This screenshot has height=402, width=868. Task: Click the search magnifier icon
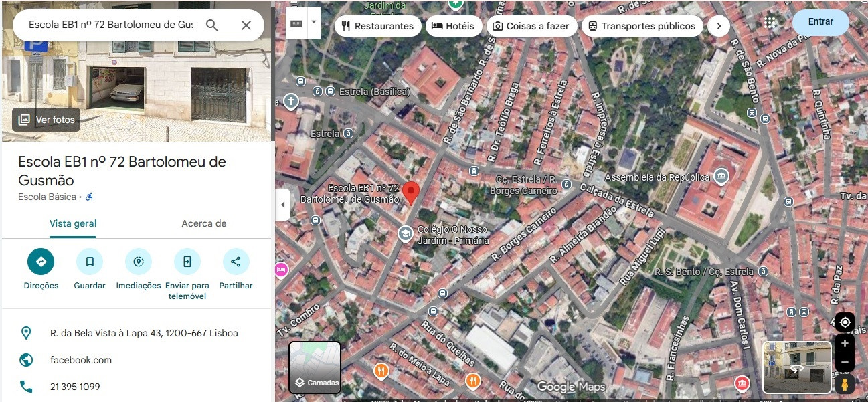pyautogui.click(x=212, y=25)
